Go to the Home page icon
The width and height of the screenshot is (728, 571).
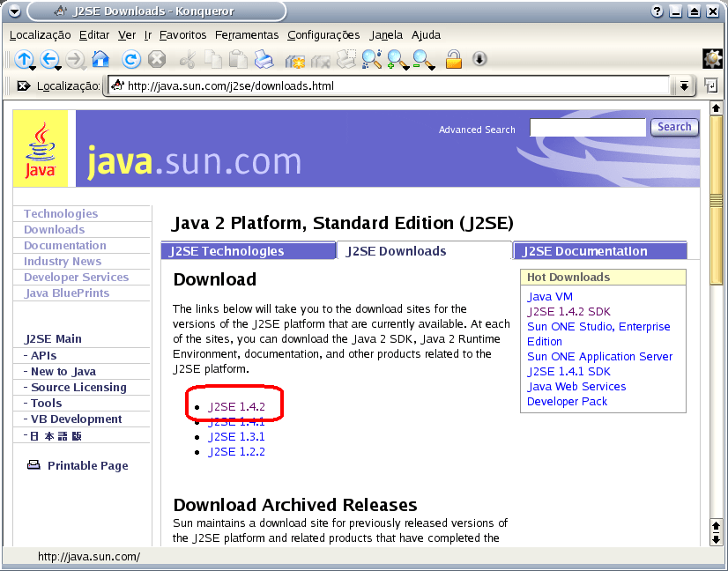point(100,59)
